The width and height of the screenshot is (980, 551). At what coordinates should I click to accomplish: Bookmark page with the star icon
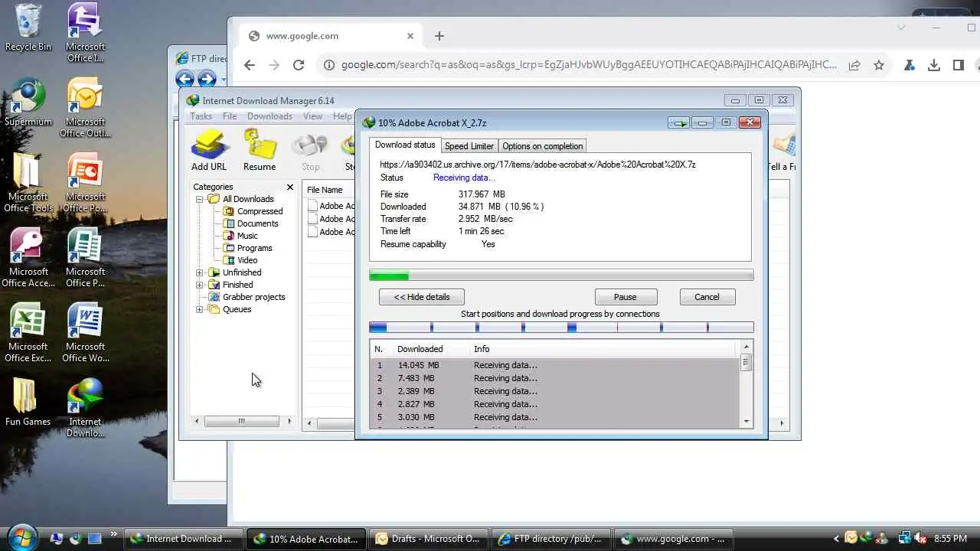(879, 65)
